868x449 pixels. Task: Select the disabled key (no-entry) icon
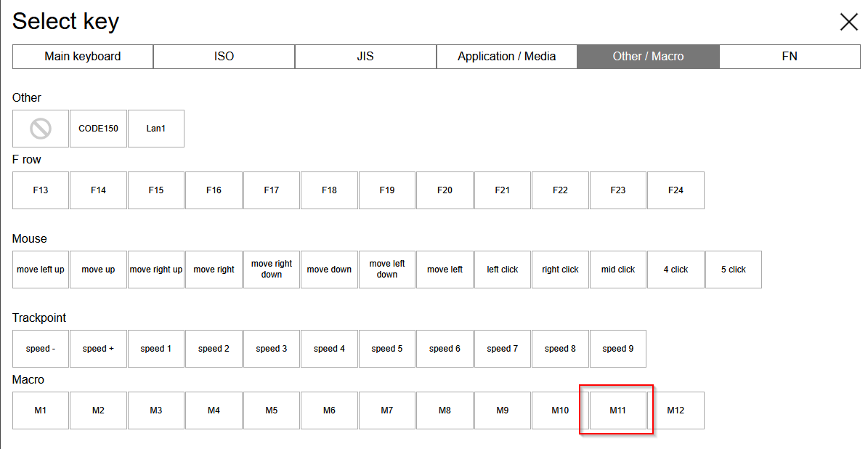(x=41, y=129)
